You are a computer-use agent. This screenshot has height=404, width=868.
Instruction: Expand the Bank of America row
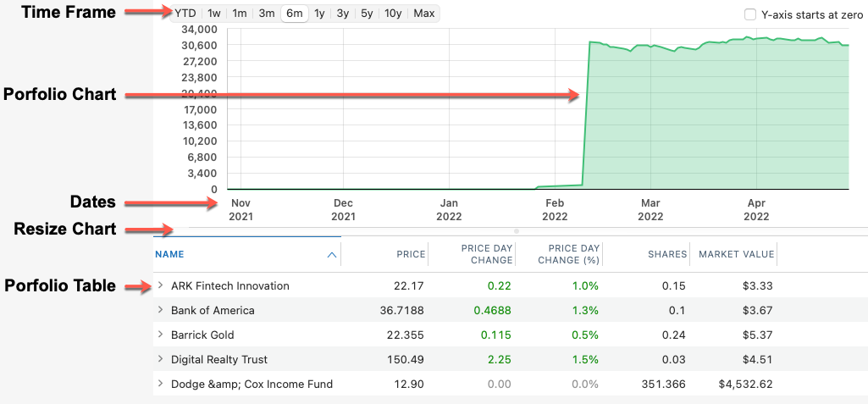tap(161, 310)
